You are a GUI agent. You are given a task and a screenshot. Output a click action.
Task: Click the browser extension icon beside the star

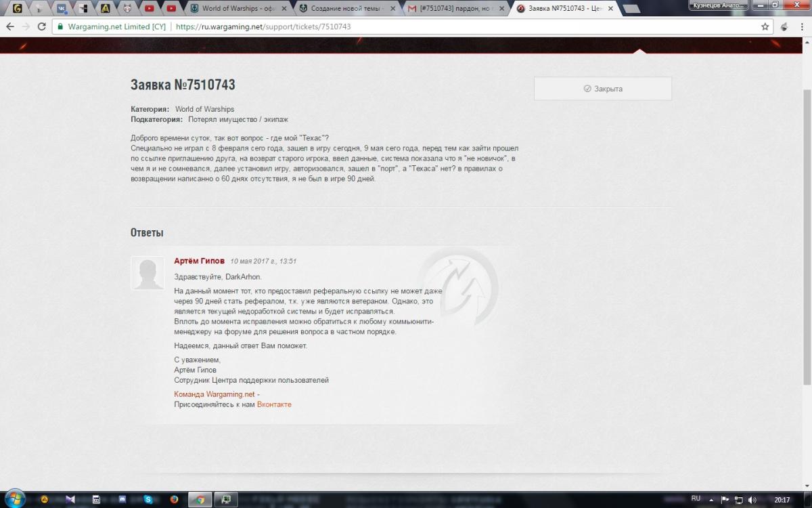coord(785,27)
